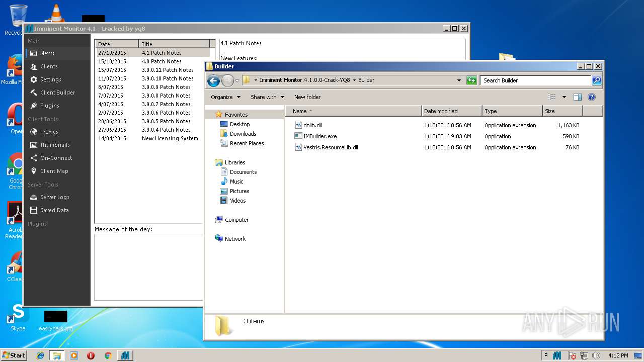Select Videos library
Screen dimensions: 644x362
coord(237,201)
